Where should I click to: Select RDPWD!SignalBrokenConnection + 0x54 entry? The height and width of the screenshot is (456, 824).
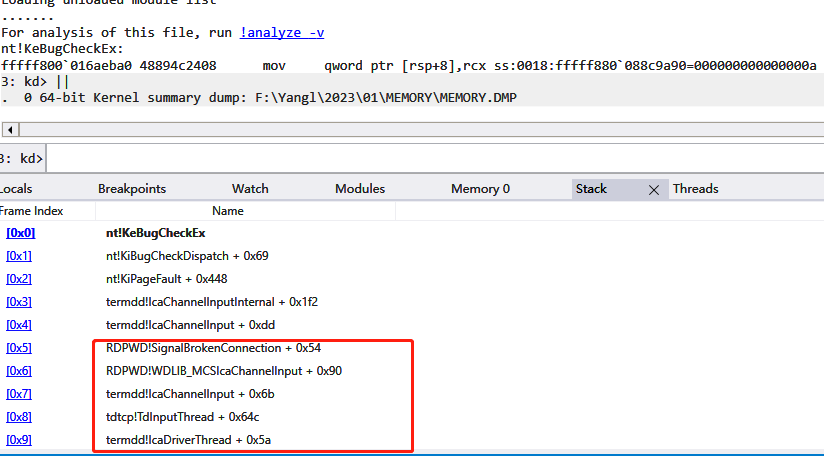213,348
